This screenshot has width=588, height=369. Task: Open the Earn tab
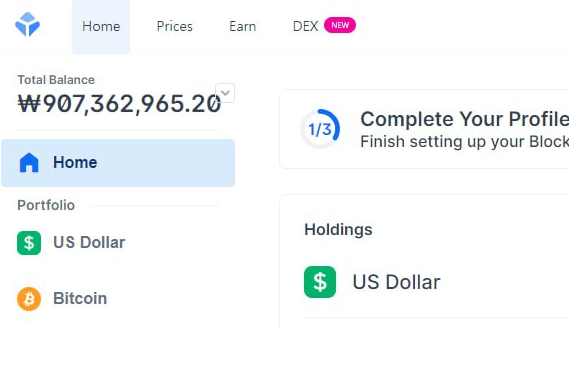click(242, 27)
